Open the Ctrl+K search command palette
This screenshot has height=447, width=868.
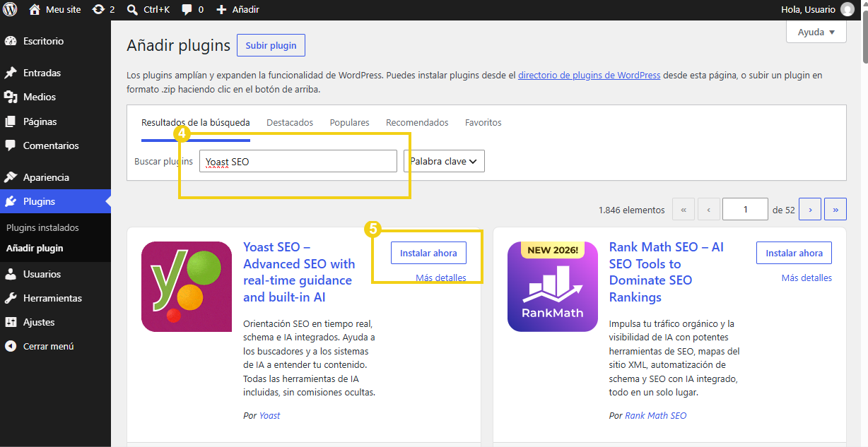[148, 10]
